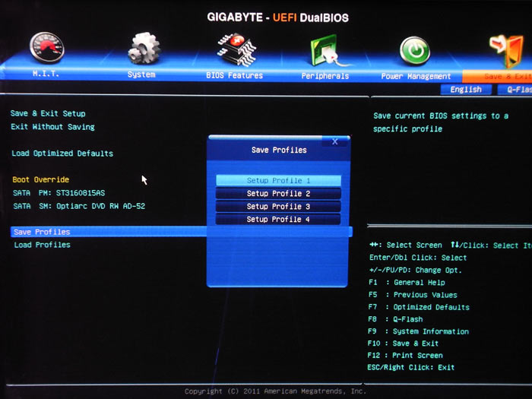Launch the Q-Flash button
Screen dimensions: 532x399
click(515, 90)
